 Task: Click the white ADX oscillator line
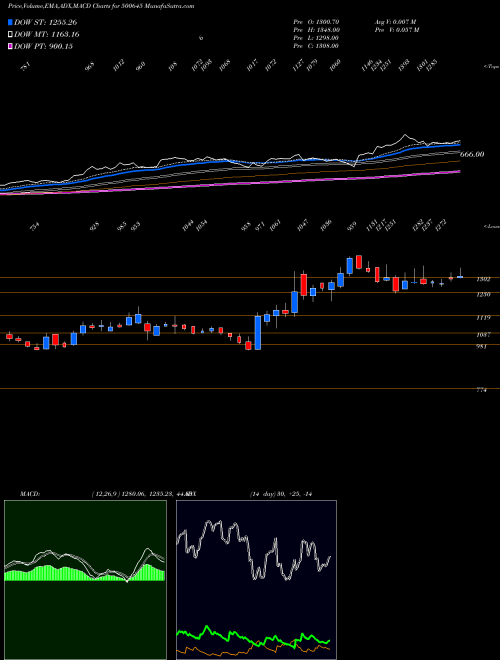pyautogui.click(x=253, y=551)
